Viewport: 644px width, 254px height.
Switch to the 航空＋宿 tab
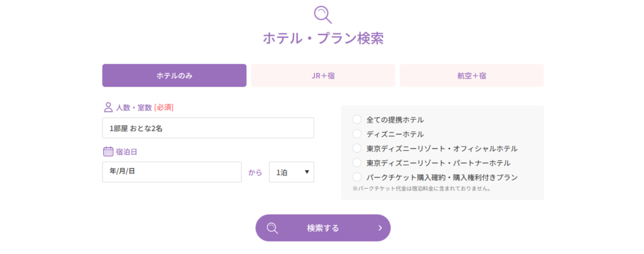(x=472, y=75)
